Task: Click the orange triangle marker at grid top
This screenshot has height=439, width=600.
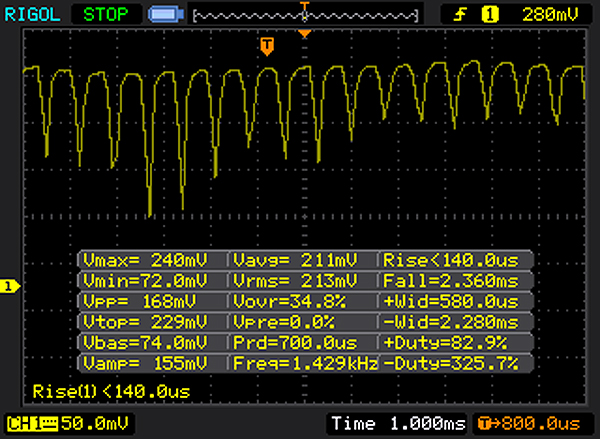Action: tap(306, 36)
